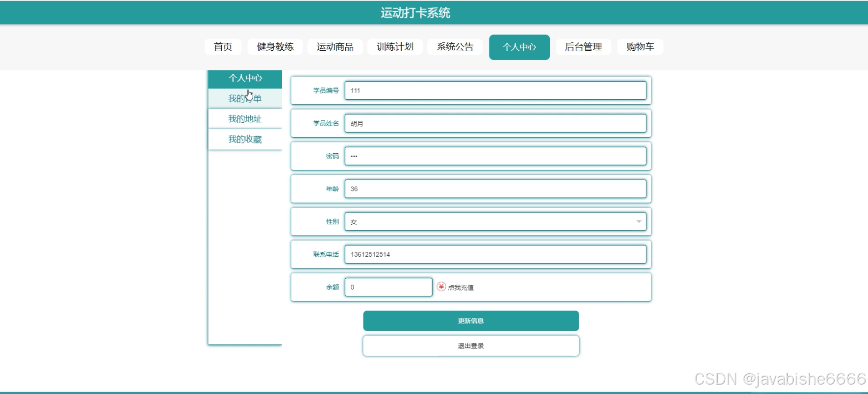Switch to 训练计划 tab
868x394 pixels.
395,47
